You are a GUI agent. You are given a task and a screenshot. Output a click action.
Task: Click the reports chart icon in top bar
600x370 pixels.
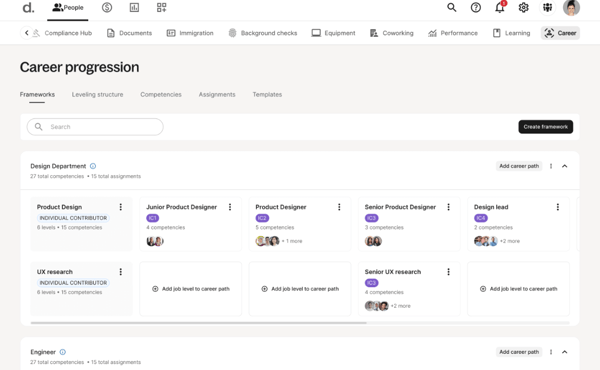click(x=134, y=7)
